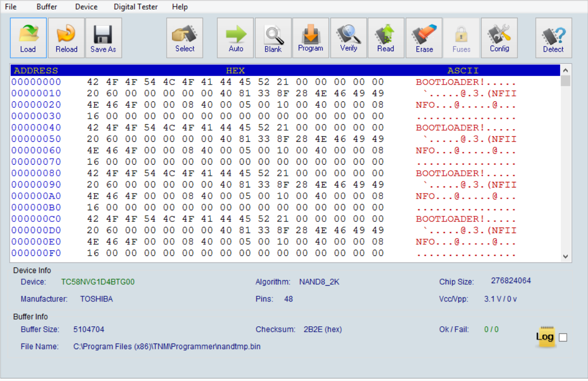Enable the checkbox beside the Log button
588x381 pixels.
563,336
